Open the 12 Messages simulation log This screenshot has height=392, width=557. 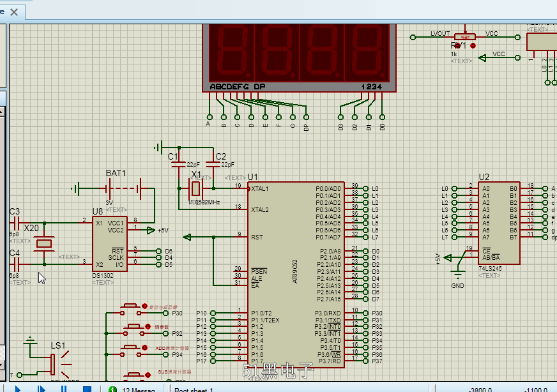click(138, 390)
